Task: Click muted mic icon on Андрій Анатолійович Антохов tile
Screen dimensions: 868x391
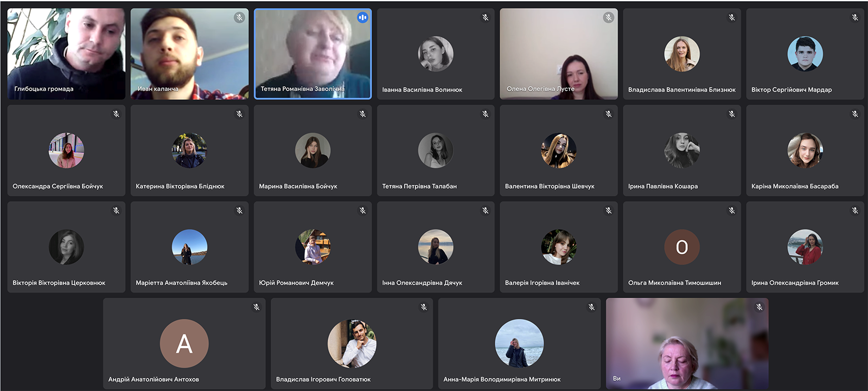Action: tap(257, 307)
